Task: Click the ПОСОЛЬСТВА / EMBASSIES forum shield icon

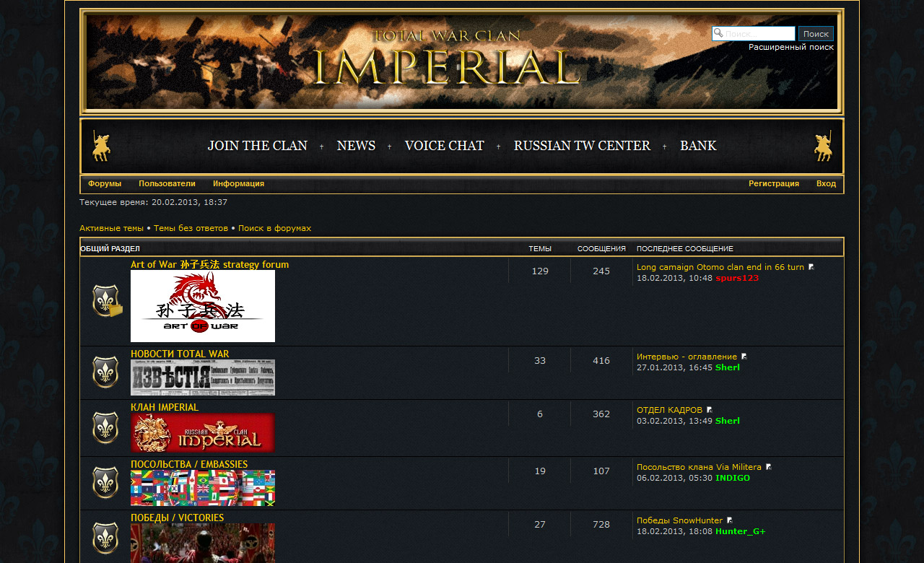Action: 105,483
